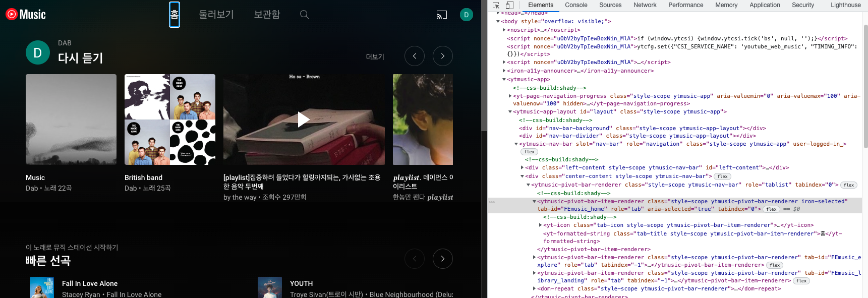Click the 더보기 link
The height and width of the screenshot is (298, 868).
click(375, 56)
